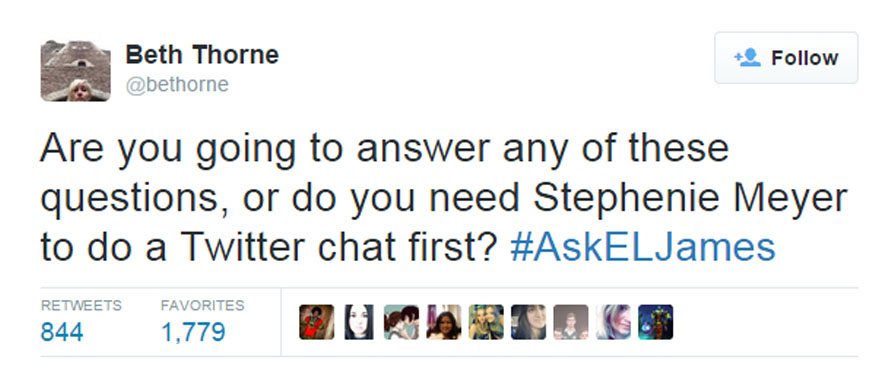Open the pale face, black hair avatar
Viewport: 896px width, 373px height.
(x=359, y=322)
